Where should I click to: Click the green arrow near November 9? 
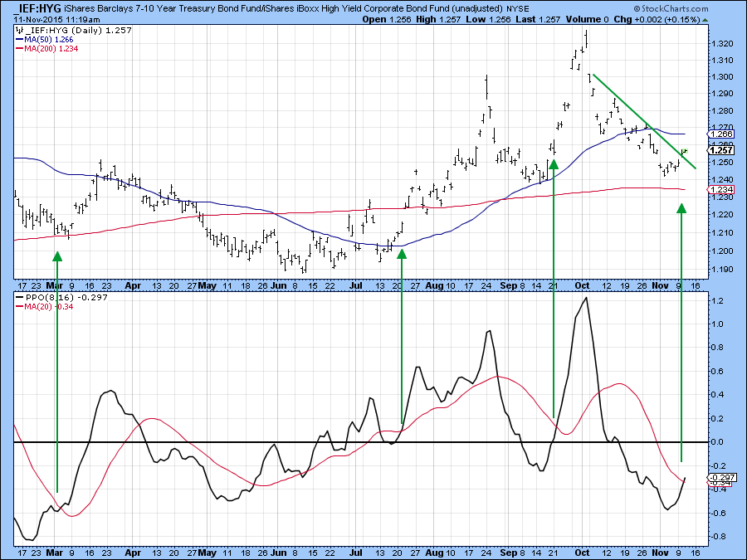coord(681,332)
